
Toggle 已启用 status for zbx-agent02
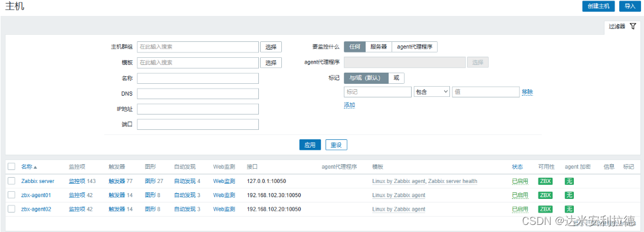pyautogui.click(x=520, y=209)
